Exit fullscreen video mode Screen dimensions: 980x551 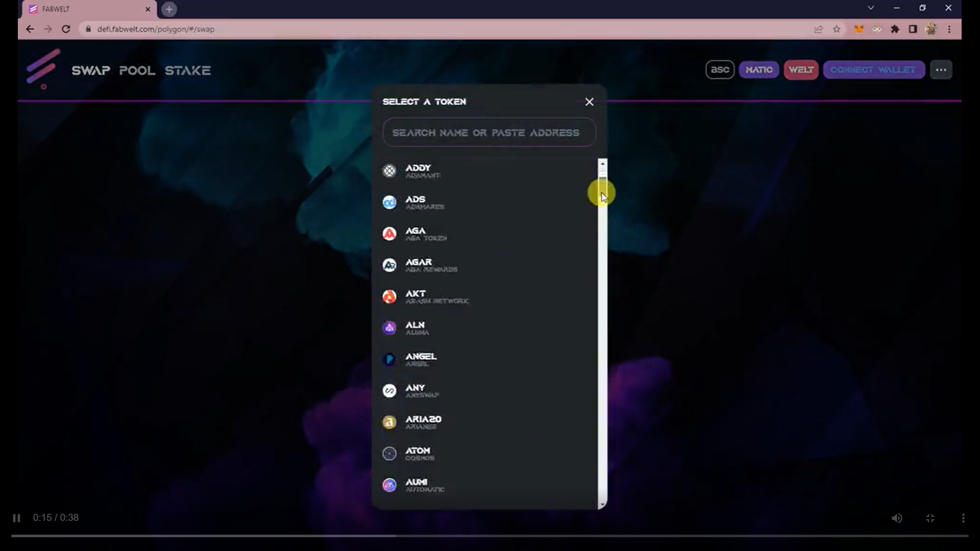coord(930,518)
